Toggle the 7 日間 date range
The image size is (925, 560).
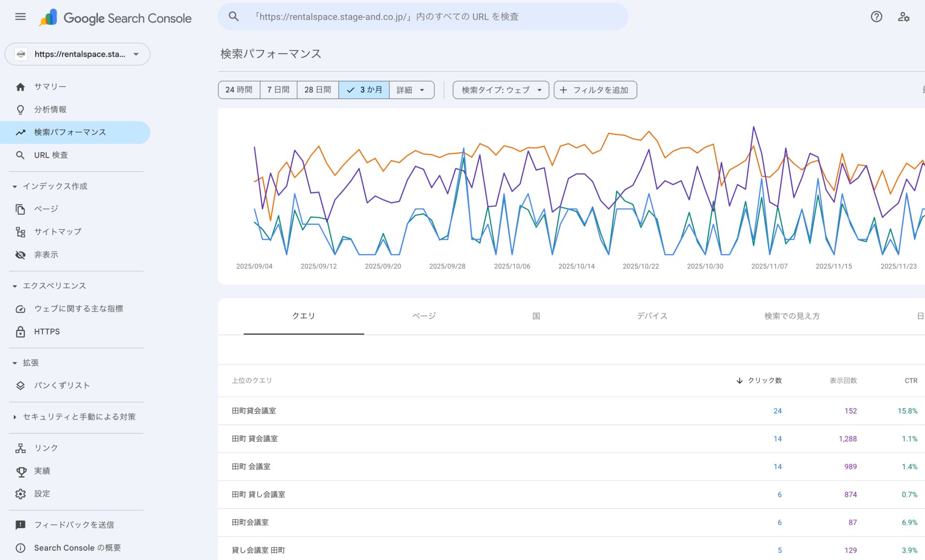tap(278, 90)
